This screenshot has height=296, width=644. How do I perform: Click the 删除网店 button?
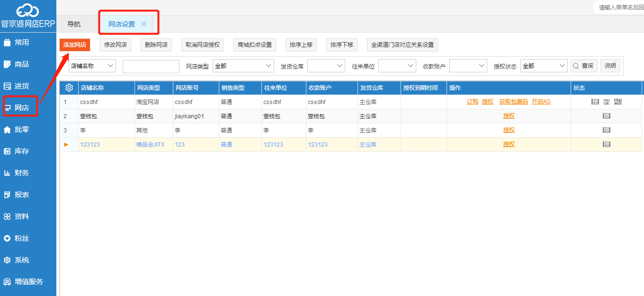156,45
